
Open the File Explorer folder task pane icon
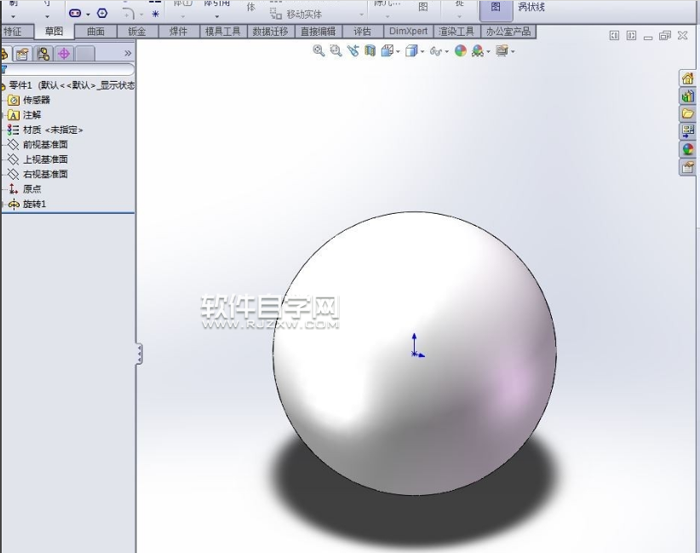pos(688,113)
